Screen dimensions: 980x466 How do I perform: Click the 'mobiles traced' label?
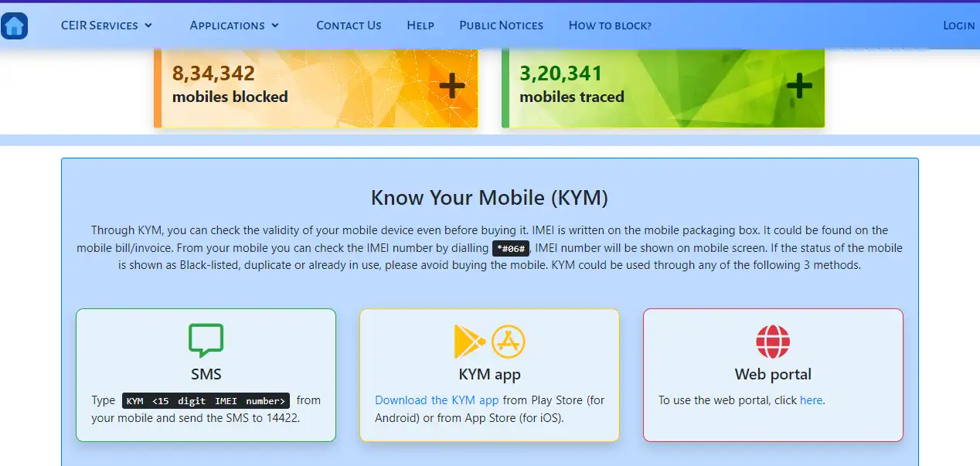(x=571, y=97)
